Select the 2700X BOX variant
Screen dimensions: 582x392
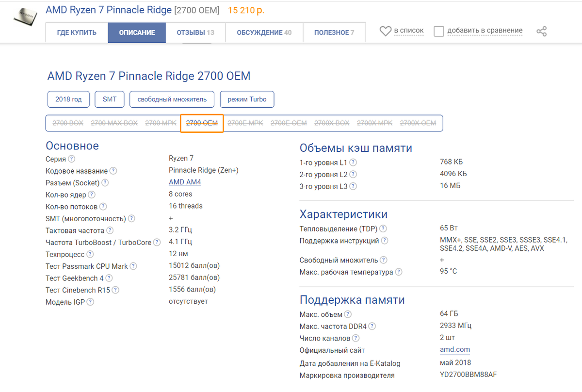pos(332,123)
